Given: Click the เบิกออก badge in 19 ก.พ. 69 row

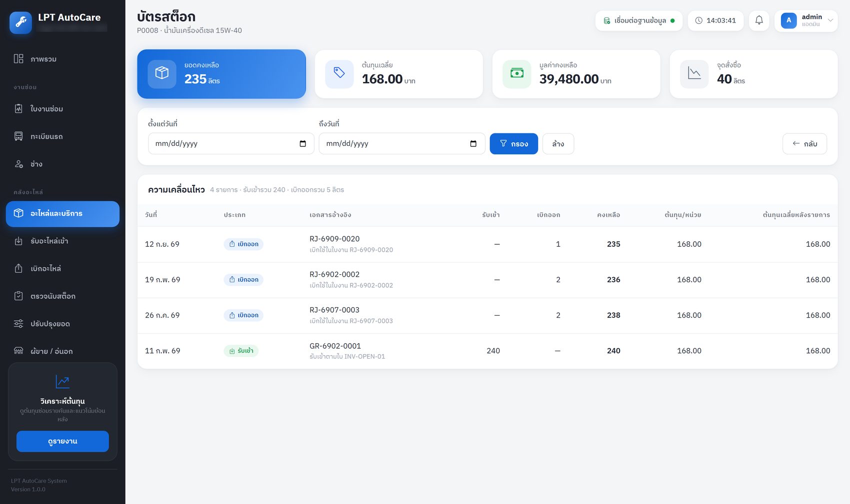Looking at the screenshot, I should [243, 280].
